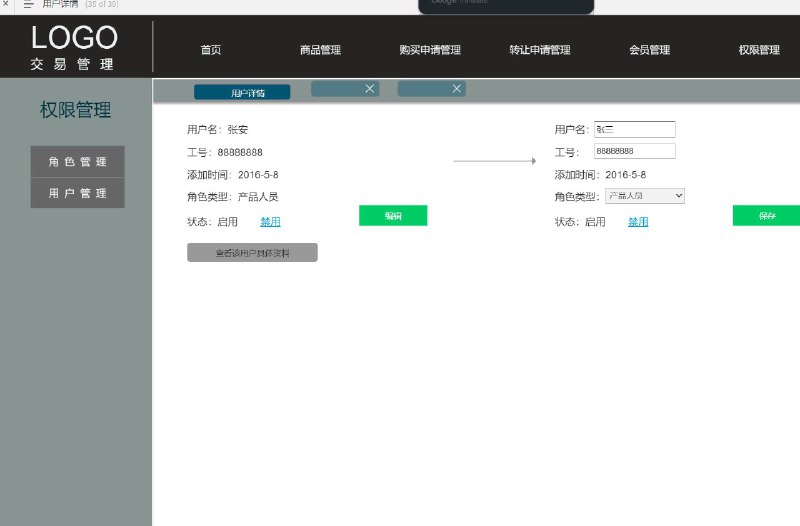800x526 pixels.
Task: Click the green 编辑 button
Action: (x=393, y=216)
